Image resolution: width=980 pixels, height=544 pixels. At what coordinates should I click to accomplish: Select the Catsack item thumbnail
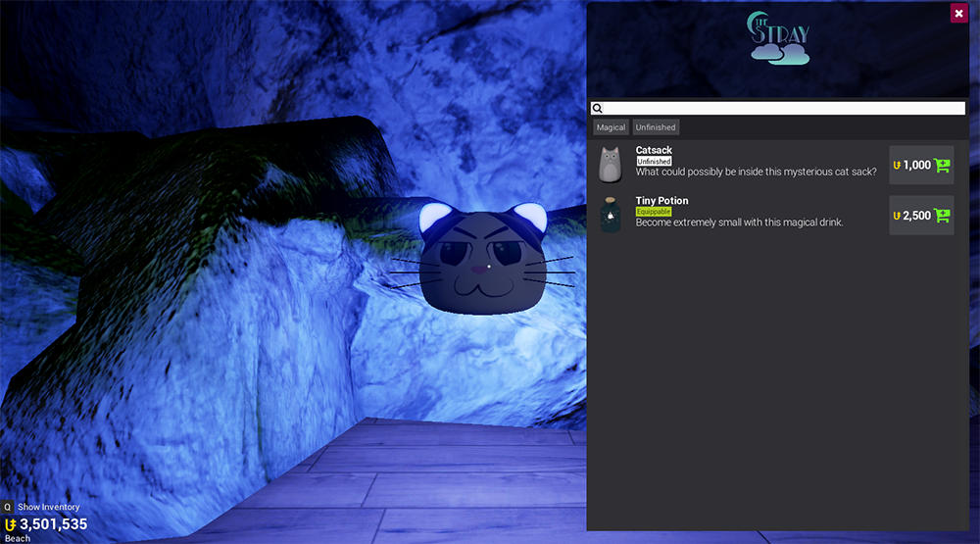(x=610, y=165)
